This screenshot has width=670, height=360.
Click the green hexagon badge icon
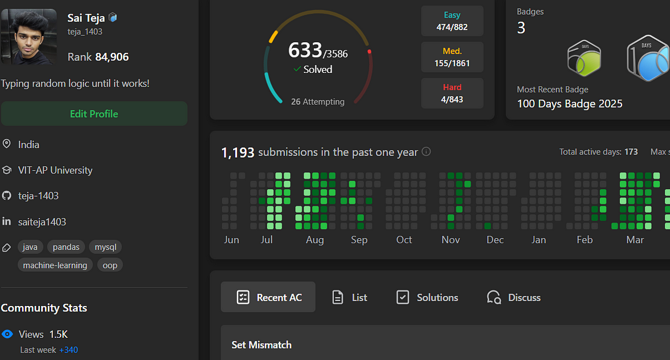(x=584, y=58)
